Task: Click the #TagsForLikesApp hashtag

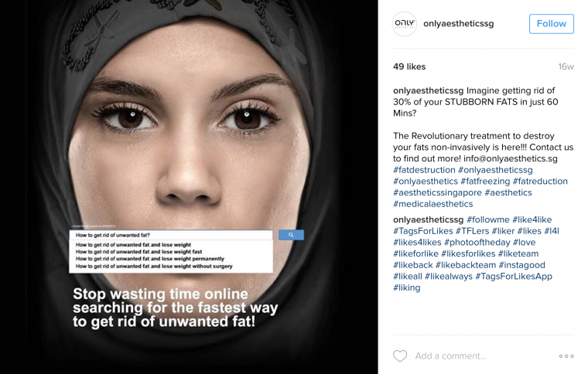Action: (x=514, y=277)
